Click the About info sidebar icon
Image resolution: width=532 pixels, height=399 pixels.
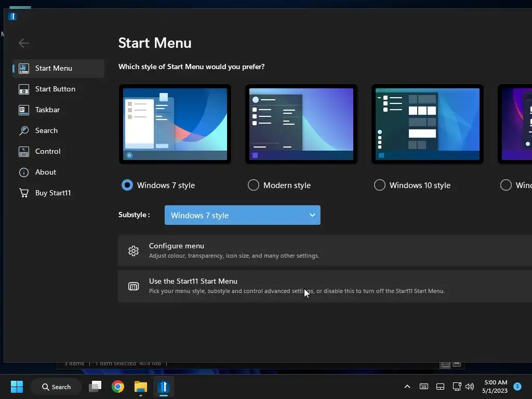(24, 172)
